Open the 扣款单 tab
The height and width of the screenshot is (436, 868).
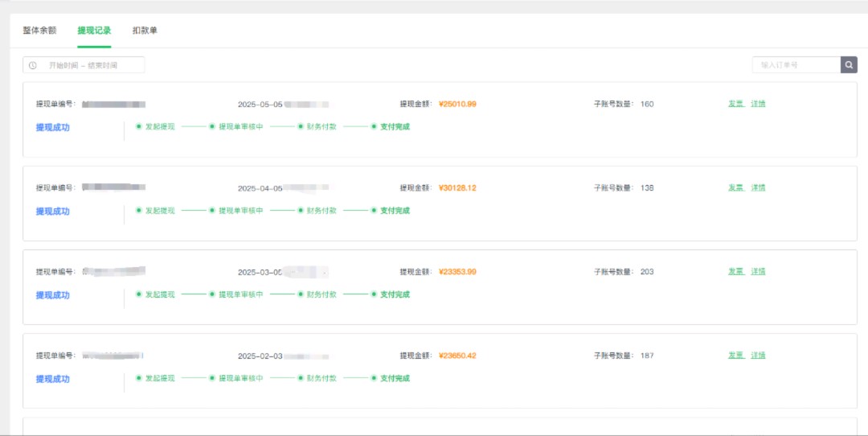(x=145, y=31)
